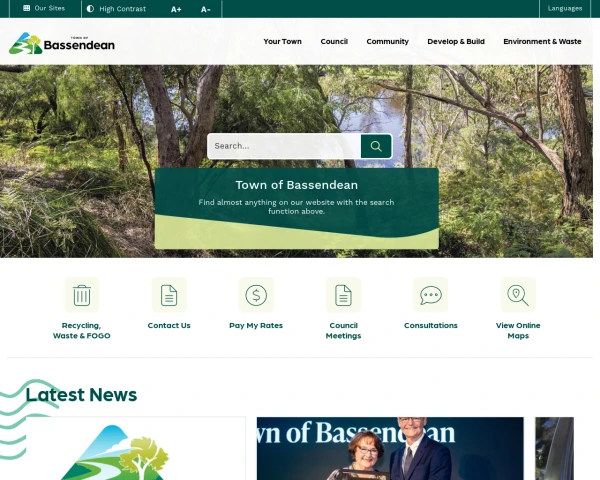
Task: Click the Pay My Rates dollar icon
Action: pos(256,295)
